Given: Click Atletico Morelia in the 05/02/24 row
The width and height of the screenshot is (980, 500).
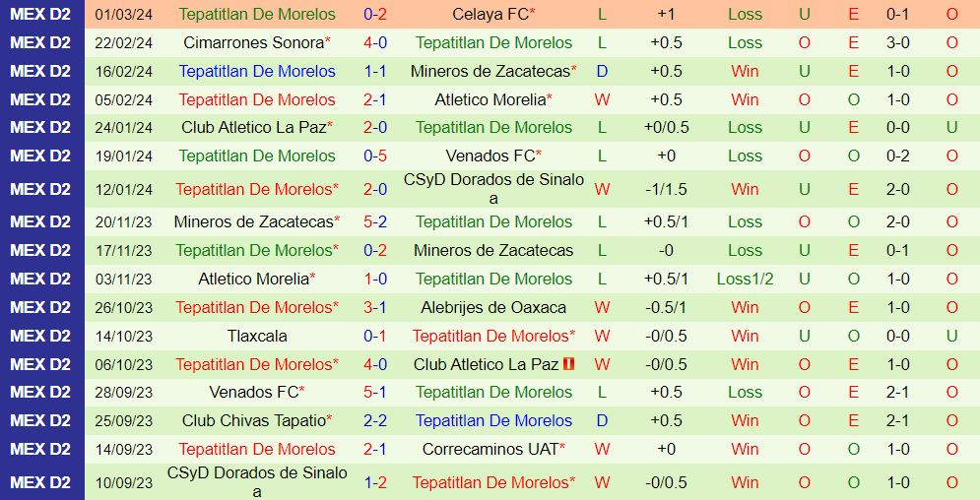Looking at the screenshot, I should pos(490,99).
